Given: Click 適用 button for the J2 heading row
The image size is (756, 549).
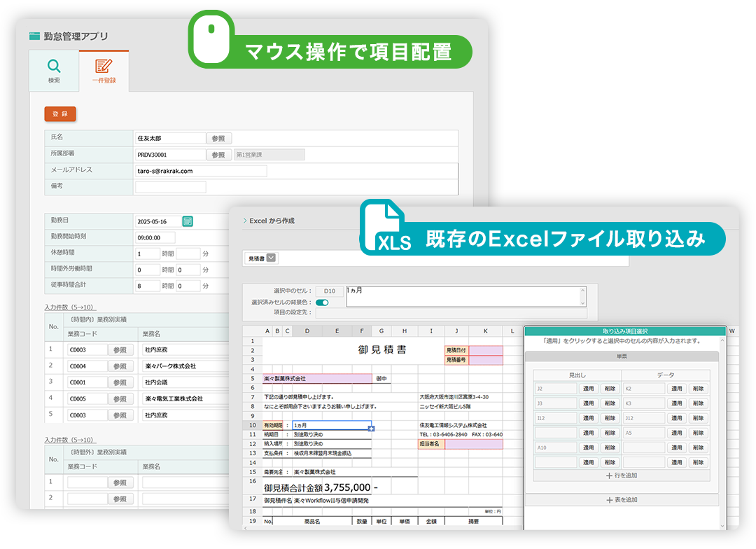Looking at the screenshot, I should click(x=589, y=389).
